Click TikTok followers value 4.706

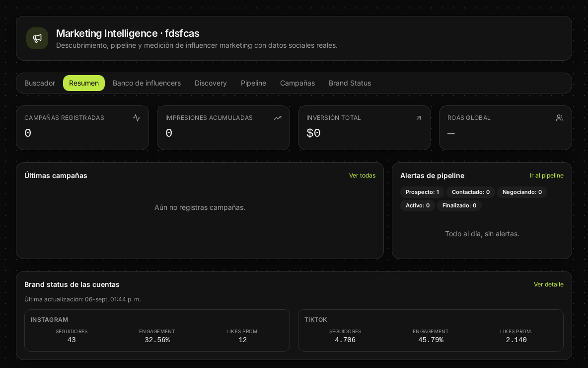[x=345, y=340]
